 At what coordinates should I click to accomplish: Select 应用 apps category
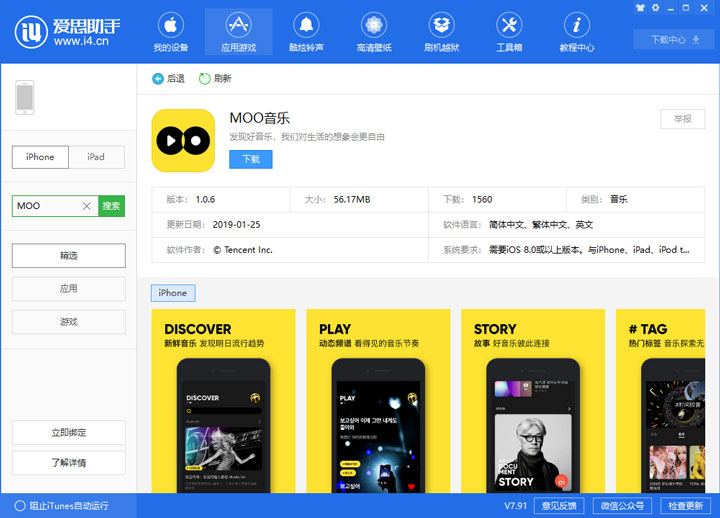point(68,288)
